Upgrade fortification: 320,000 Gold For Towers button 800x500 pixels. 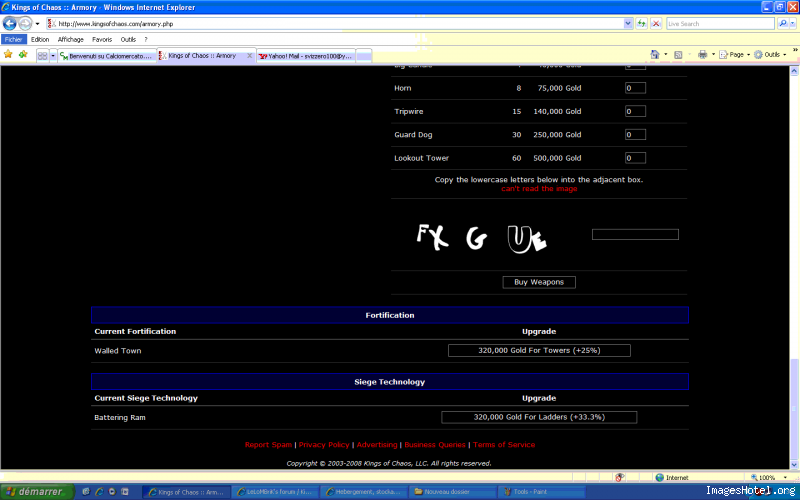[x=539, y=351]
